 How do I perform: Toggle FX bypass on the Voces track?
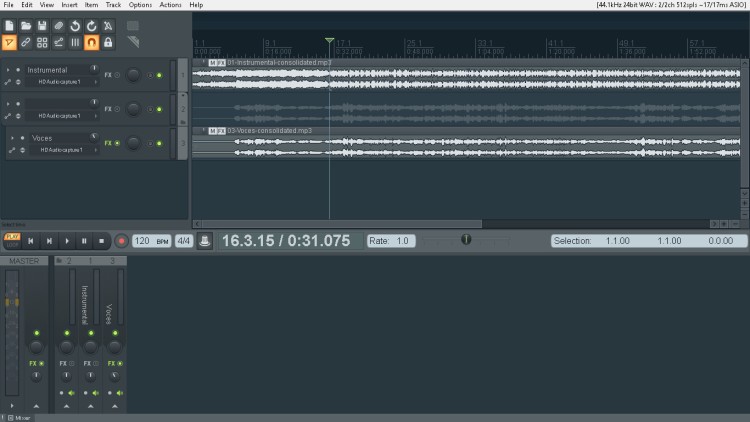[x=118, y=143]
